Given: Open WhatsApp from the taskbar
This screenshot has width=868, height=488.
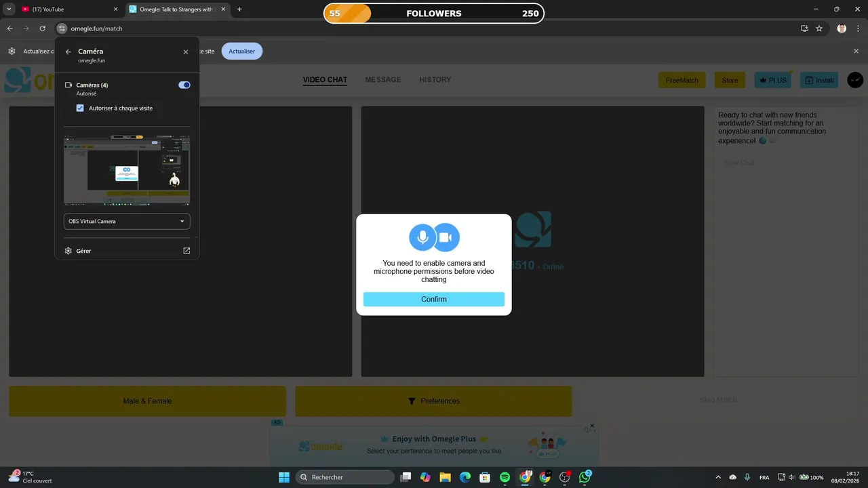Looking at the screenshot, I should 585,477.
